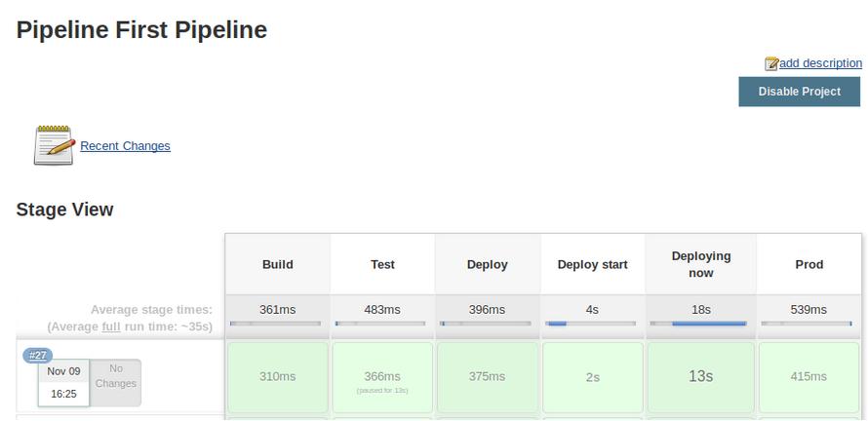Open build #27 badge
Image resolution: width=868 pixels, height=421 pixels.
tap(39, 356)
